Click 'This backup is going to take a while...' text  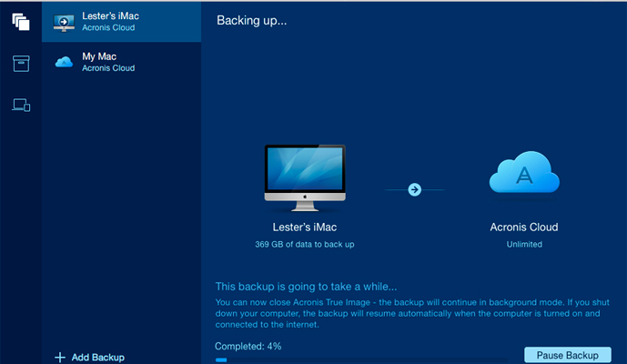click(x=306, y=287)
